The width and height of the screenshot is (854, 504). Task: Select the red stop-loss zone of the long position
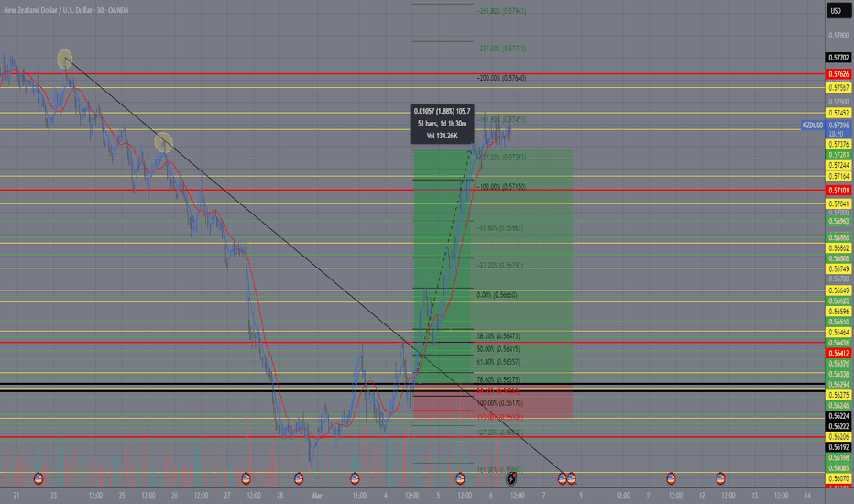click(493, 401)
